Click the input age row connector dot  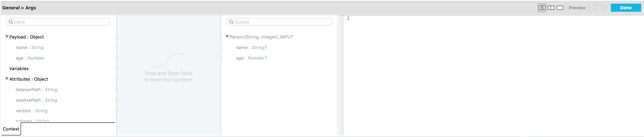click(x=116, y=58)
